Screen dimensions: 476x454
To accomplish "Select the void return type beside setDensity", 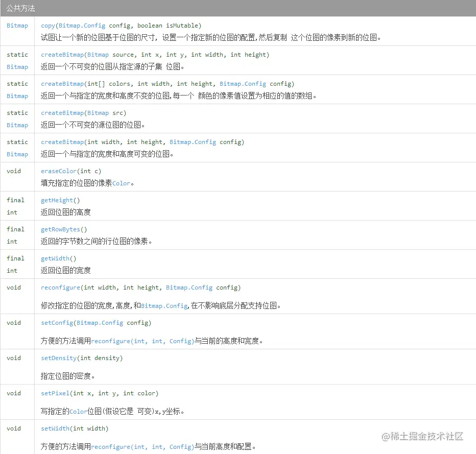I will 14,358.
